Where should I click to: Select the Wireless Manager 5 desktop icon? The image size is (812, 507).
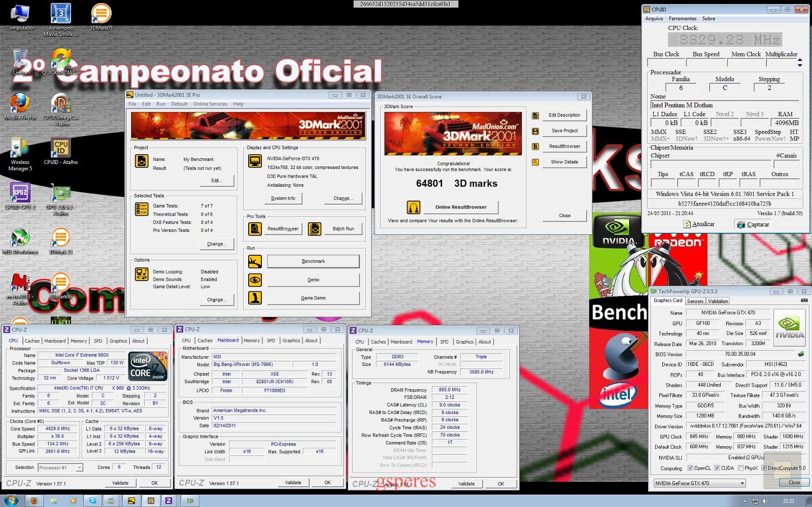coord(20,154)
